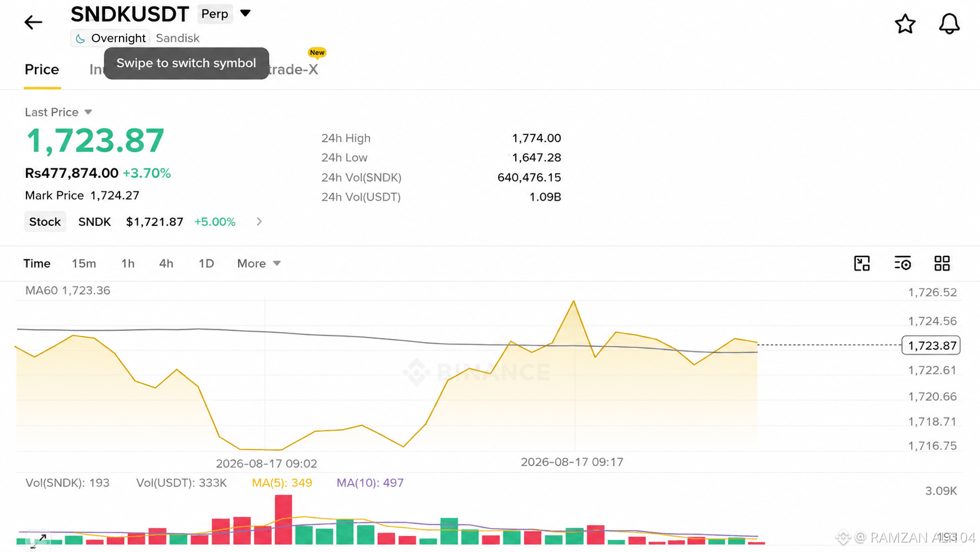Tap the MA60 1,723.36 indicator label
980x552 pixels.
pos(67,290)
